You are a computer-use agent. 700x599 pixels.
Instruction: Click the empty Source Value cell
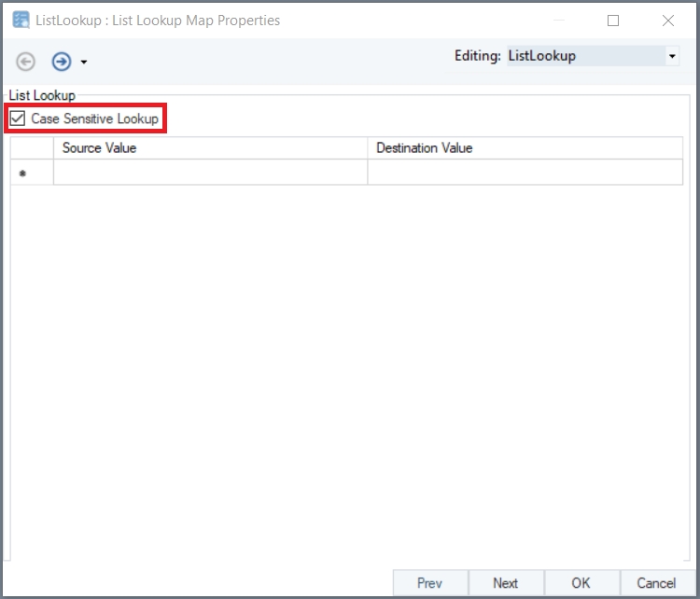pos(210,172)
